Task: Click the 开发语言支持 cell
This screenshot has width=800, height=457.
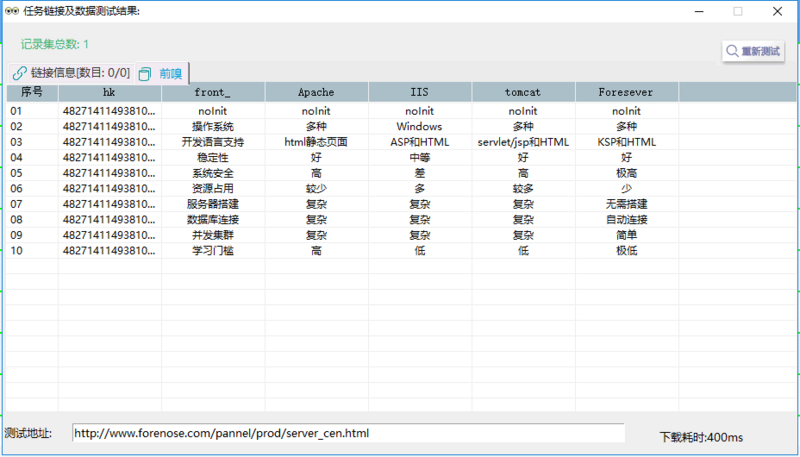Action: coord(213,142)
